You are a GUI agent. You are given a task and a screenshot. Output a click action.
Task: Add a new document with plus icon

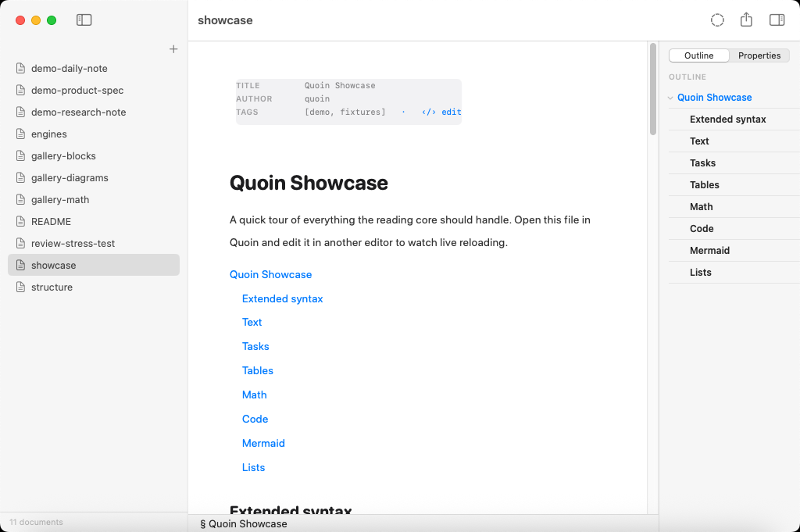tap(173, 49)
